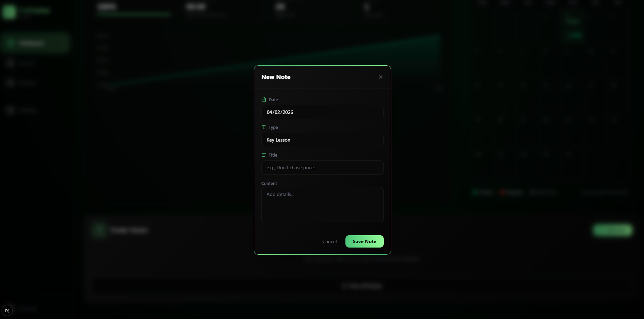Viewport: 644px width, 319px height.
Task: Select the year "2026" in date field
Action: coord(288,112)
